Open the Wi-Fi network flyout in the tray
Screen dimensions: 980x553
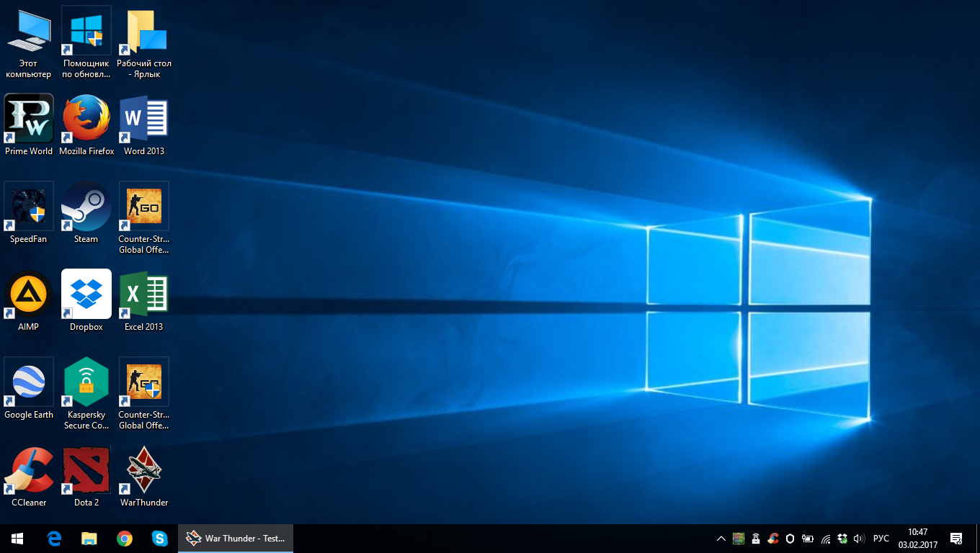[x=826, y=539]
